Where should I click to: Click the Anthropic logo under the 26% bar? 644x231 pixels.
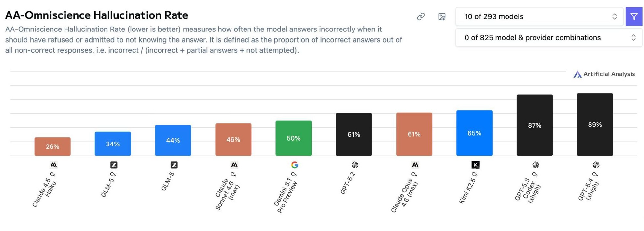[x=54, y=165]
